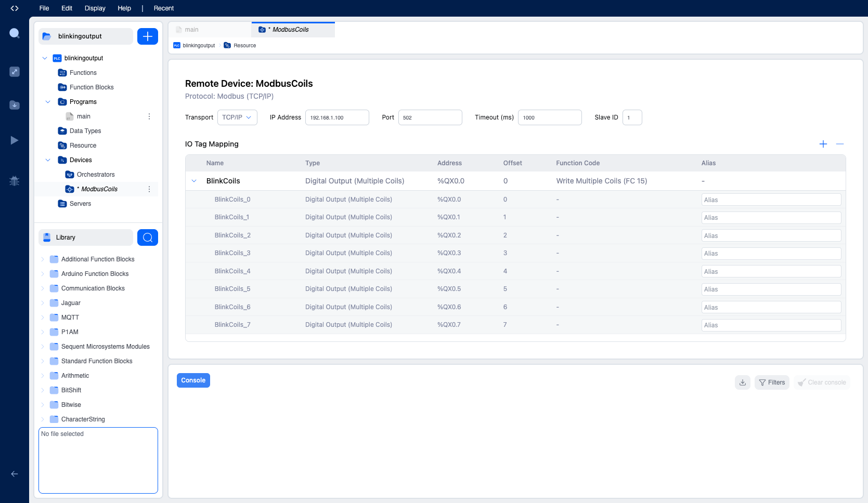This screenshot has height=503, width=868.
Task: Click the Functions folder icon in tree
Action: tap(62, 73)
